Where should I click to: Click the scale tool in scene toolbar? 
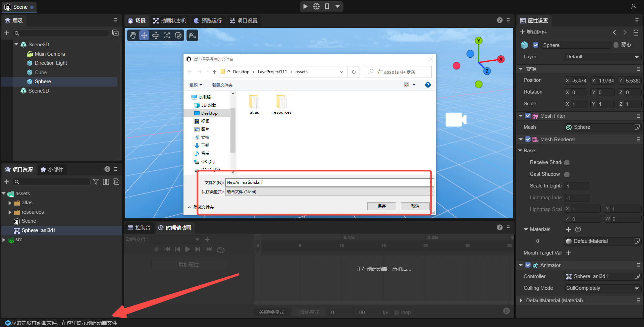pyautogui.click(x=167, y=35)
